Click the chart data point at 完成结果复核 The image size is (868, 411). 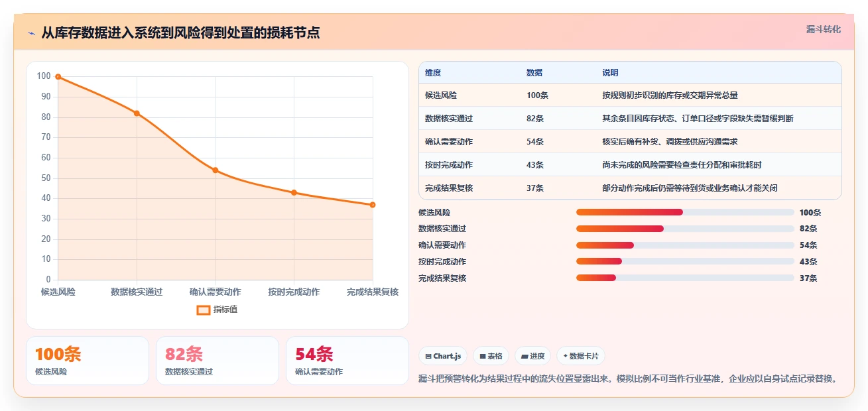[373, 205]
